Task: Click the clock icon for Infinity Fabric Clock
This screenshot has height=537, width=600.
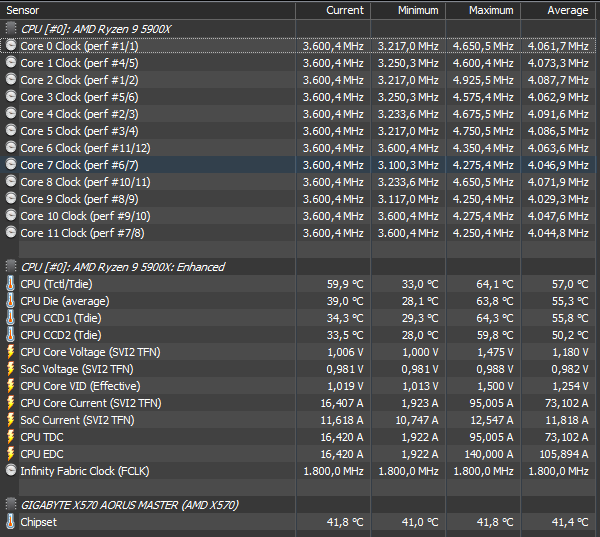Action: click(11, 470)
